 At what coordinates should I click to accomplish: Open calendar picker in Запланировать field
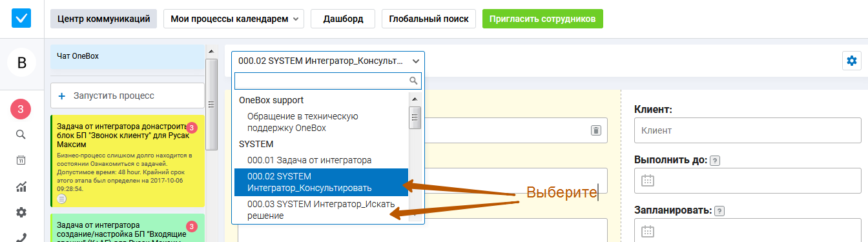point(648,230)
